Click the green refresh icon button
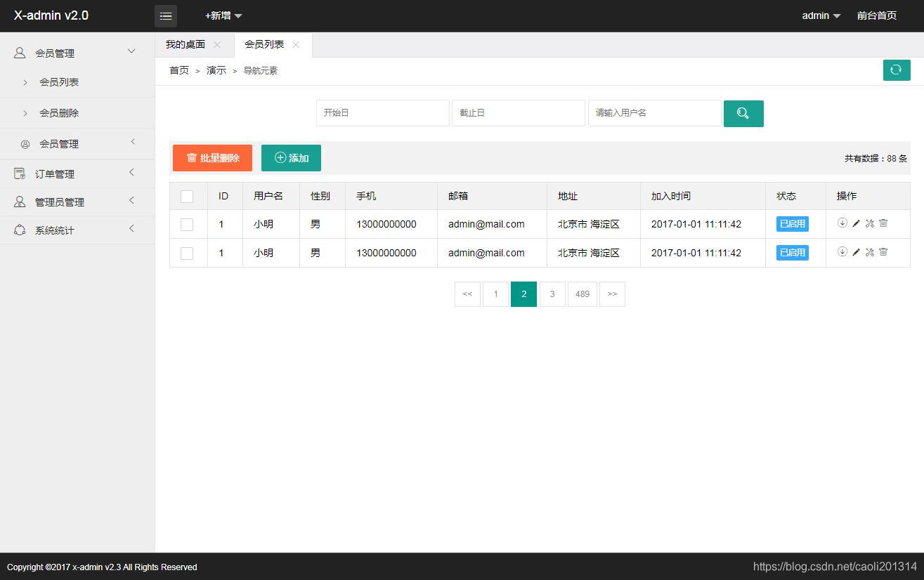 [x=897, y=70]
